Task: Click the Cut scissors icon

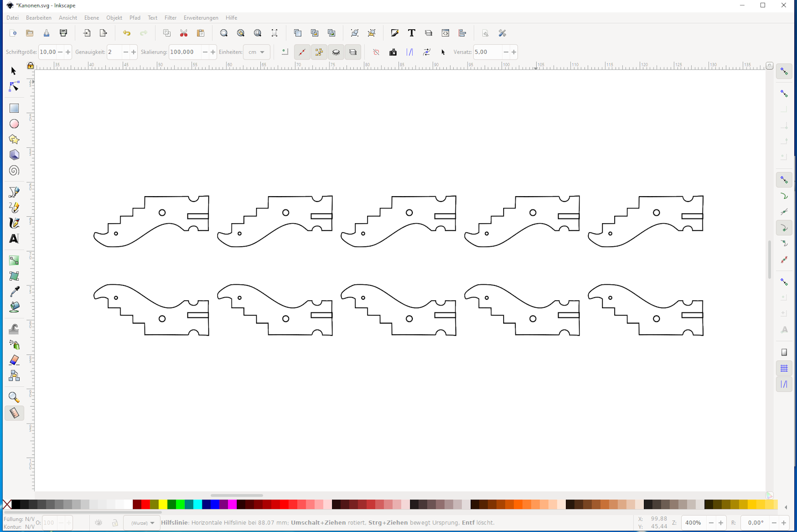Action: click(184, 33)
